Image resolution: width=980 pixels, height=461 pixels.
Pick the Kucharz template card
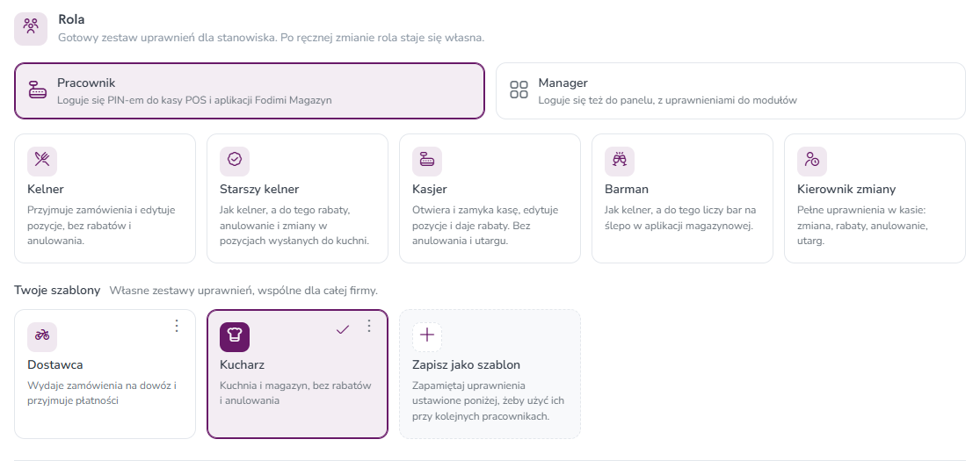297,373
